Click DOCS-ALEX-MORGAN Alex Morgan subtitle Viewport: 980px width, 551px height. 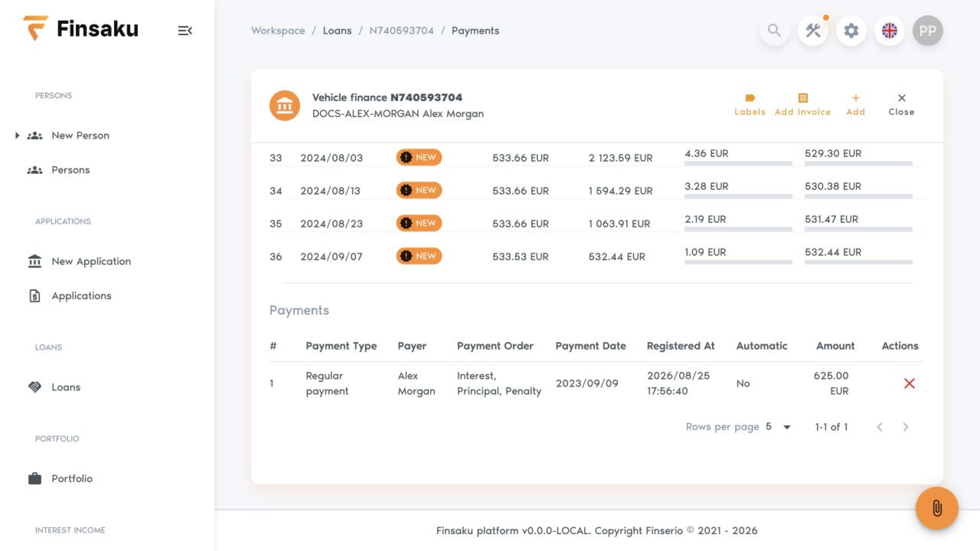pyautogui.click(x=398, y=114)
